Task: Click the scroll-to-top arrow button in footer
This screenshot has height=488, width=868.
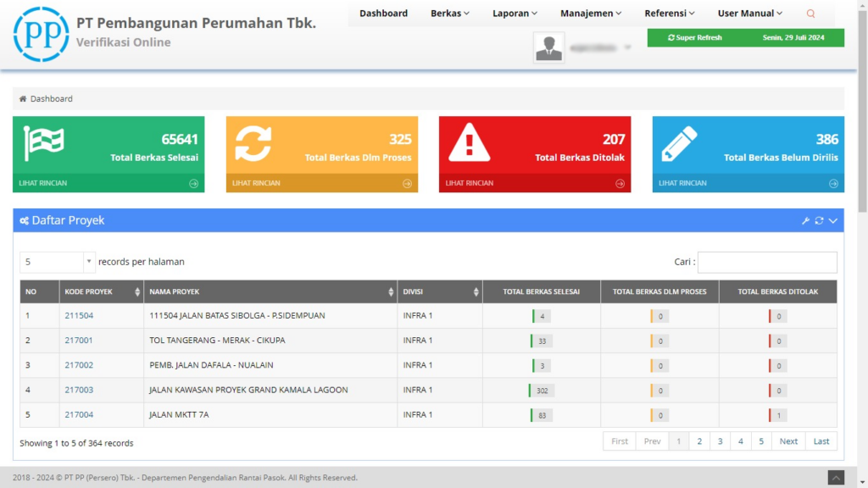Action: pos(836,478)
